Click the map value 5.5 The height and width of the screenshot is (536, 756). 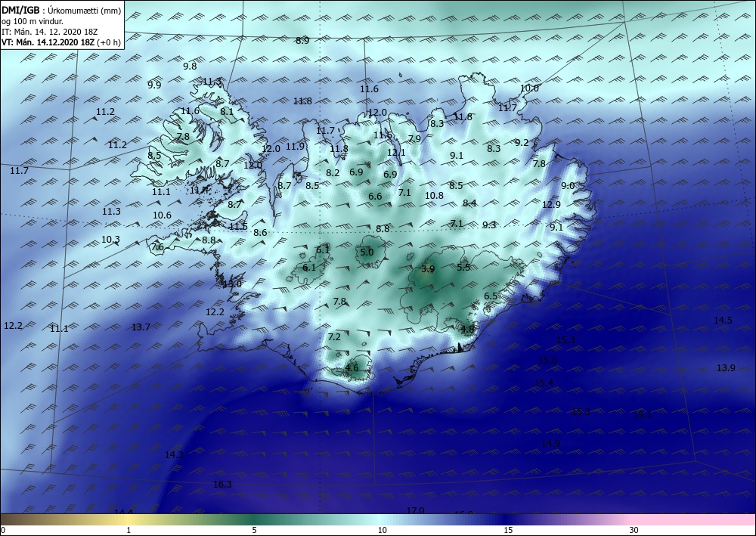click(463, 267)
